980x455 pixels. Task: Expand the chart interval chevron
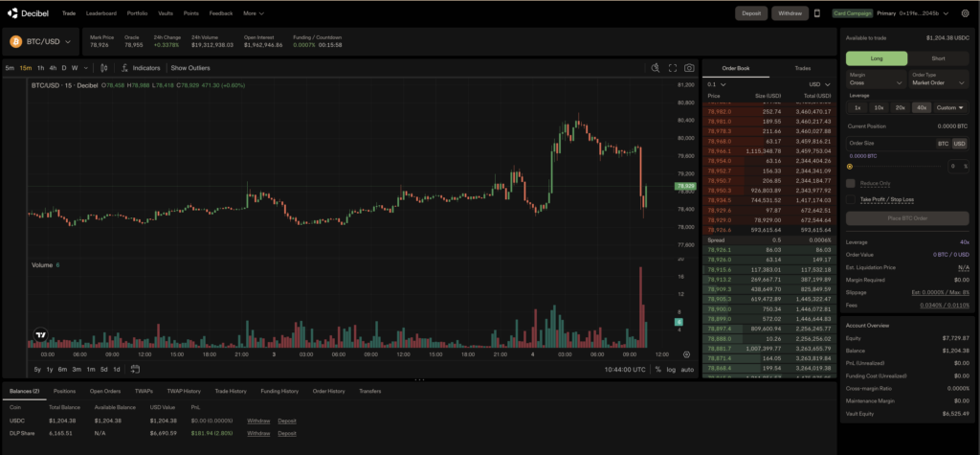(84, 68)
